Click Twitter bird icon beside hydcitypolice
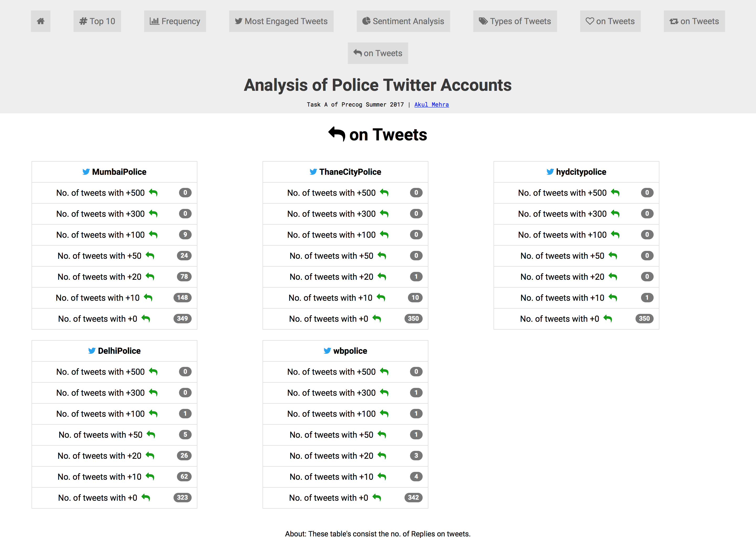 coord(550,172)
